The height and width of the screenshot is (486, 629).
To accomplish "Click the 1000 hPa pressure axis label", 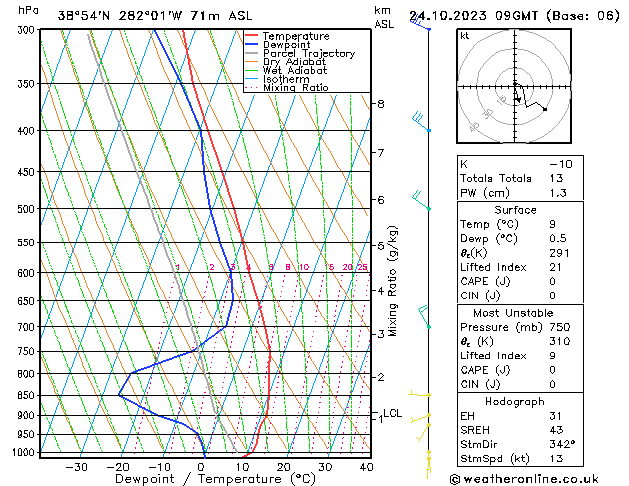I will point(24,452).
